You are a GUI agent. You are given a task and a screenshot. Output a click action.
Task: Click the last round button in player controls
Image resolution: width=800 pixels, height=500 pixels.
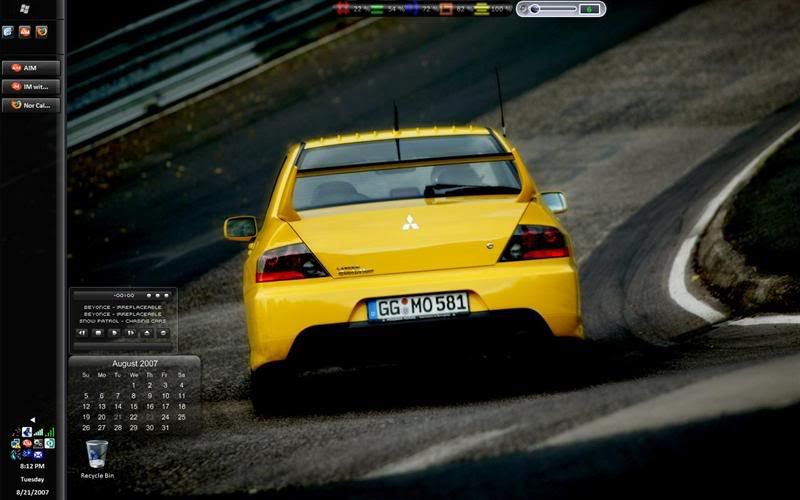point(163,333)
